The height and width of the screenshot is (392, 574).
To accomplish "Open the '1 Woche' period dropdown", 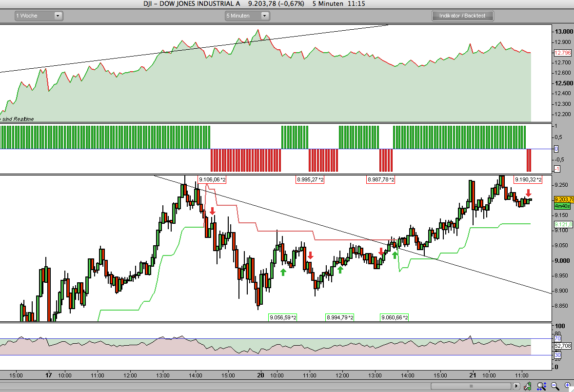I will point(39,16).
